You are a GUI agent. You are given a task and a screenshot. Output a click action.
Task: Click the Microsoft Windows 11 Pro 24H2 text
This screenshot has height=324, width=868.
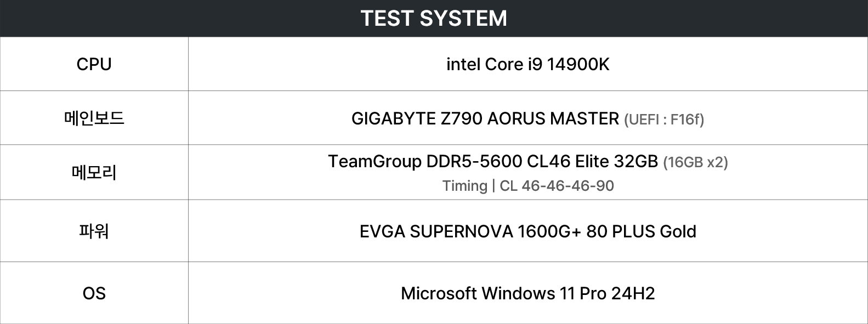click(527, 293)
